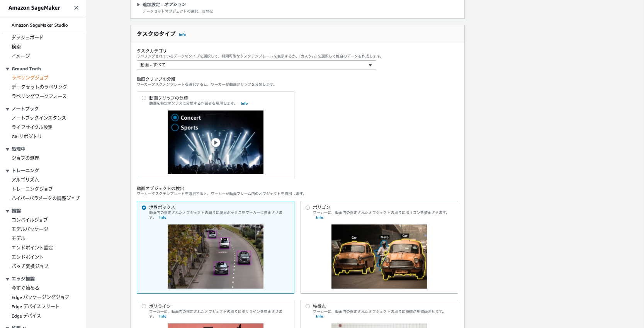644x328 pixels.
Task: Go to コンパイルジョブ page
Action: click(30, 220)
